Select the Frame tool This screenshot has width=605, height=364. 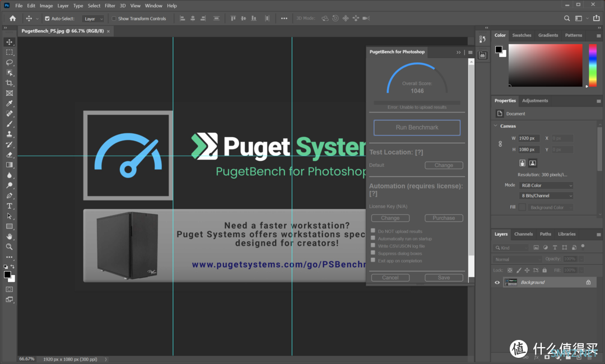pyautogui.click(x=10, y=94)
